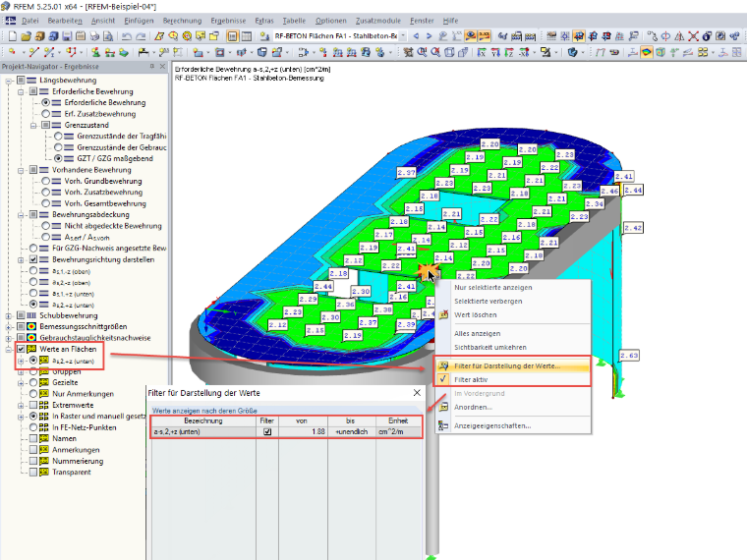Set view in Z direction icon

[x=509, y=52]
